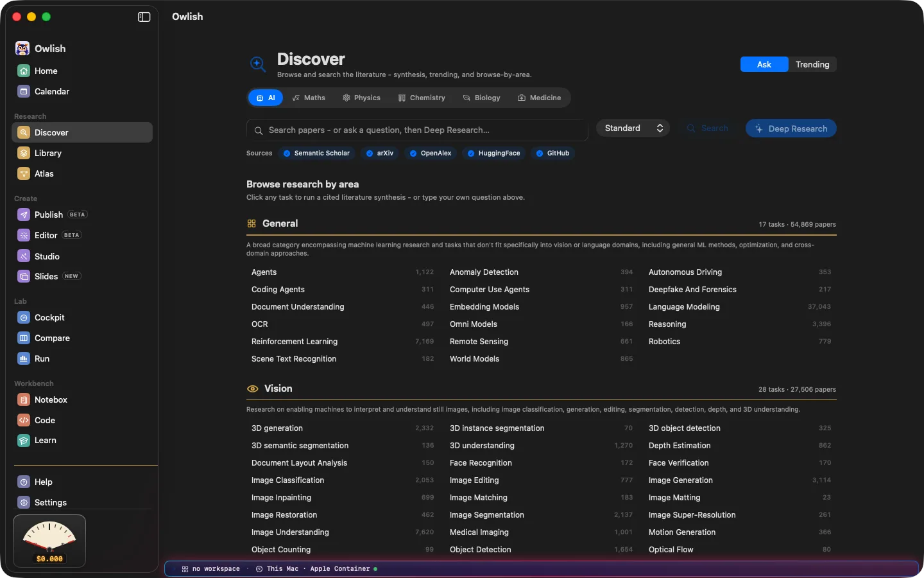Open Help from the sidebar

(x=82, y=482)
